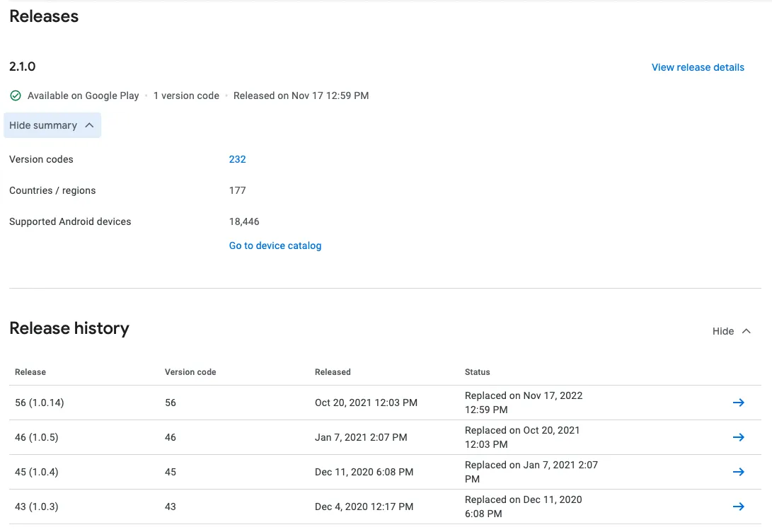Click the Release column header
772x532 pixels.
[30, 371]
